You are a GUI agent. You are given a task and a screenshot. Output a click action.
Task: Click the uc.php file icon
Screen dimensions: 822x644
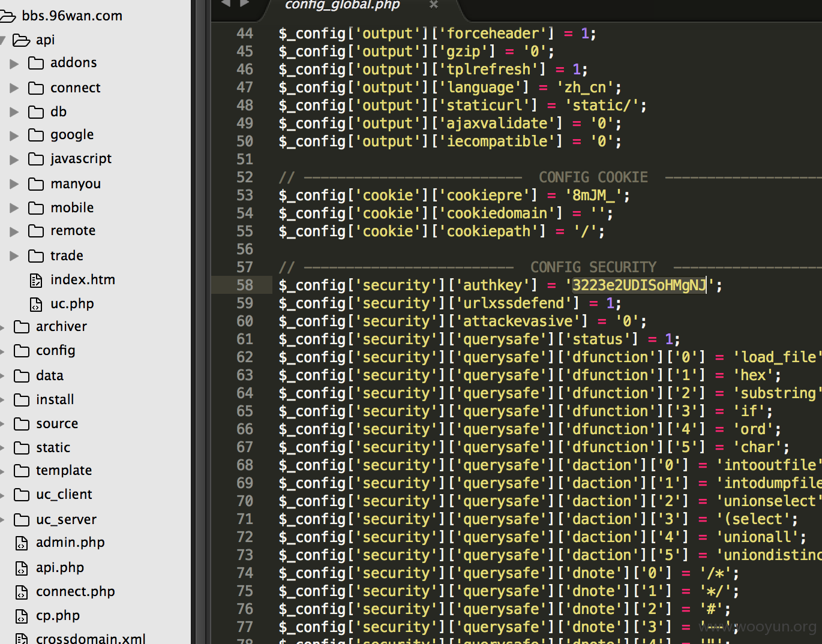(x=36, y=304)
